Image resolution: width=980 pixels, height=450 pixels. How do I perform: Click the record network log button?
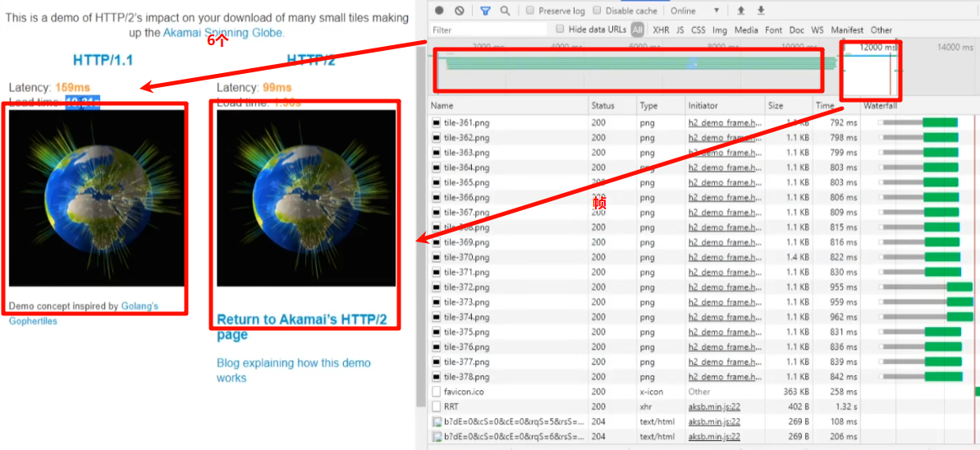[440, 11]
